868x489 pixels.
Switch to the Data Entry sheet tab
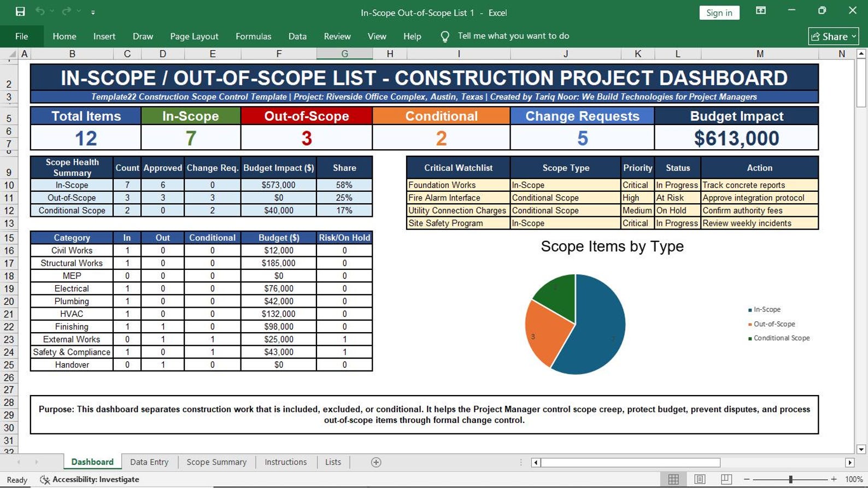[x=149, y=462]
